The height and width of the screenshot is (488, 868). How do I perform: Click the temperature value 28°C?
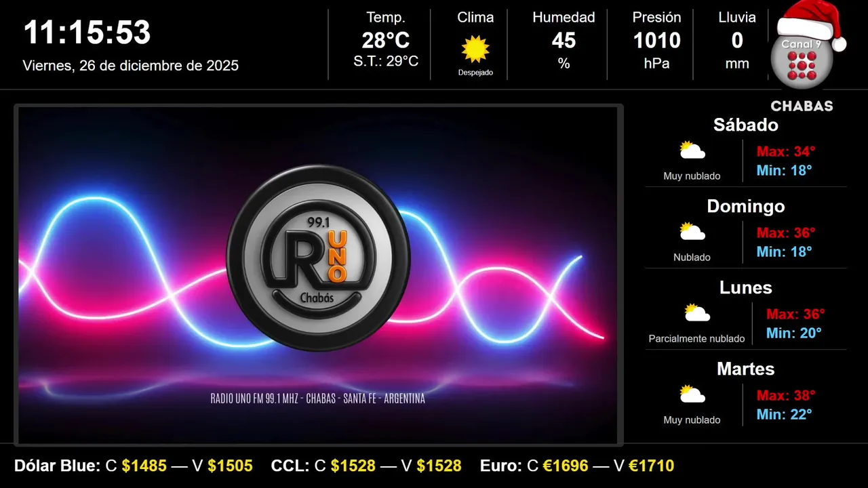tap(386, 41)
